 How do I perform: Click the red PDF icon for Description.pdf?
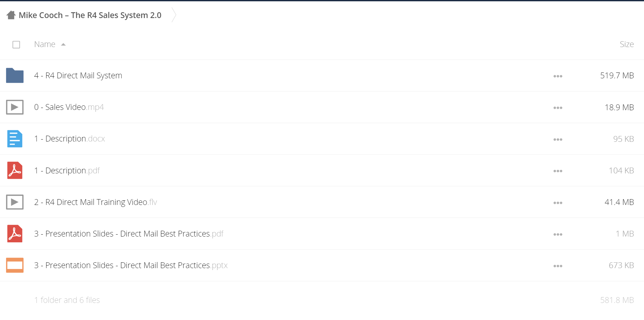pos(15,170)
